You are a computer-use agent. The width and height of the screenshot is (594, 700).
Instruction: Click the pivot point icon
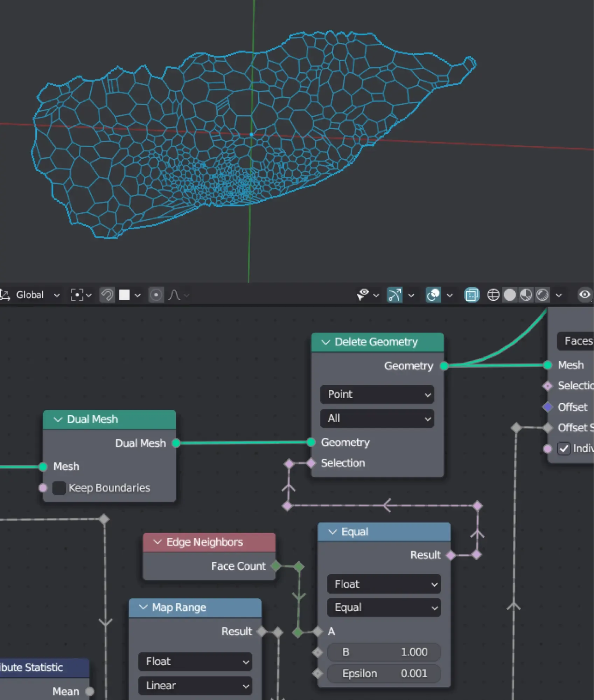point(77,295)
